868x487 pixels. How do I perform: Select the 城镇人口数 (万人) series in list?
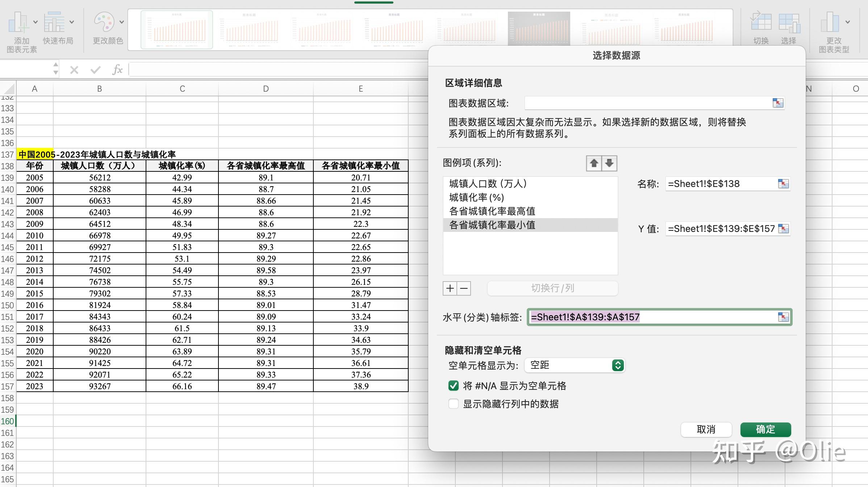coord(488,184)
